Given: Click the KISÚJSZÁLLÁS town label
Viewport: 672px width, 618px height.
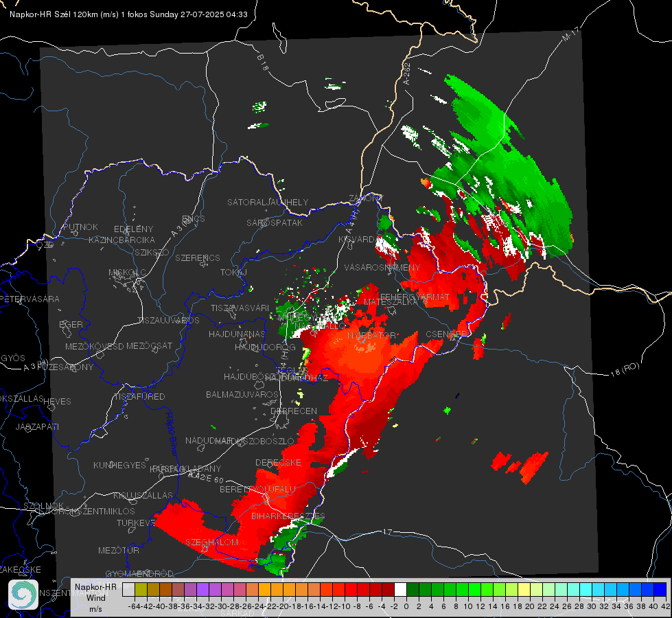Looking at the screenshot, I should point(143,496).
